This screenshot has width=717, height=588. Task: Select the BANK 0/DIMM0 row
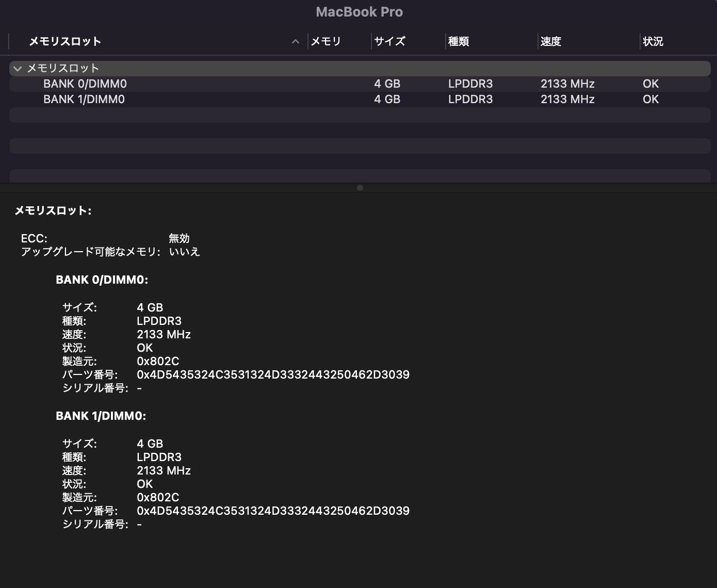tap(85, 84)
